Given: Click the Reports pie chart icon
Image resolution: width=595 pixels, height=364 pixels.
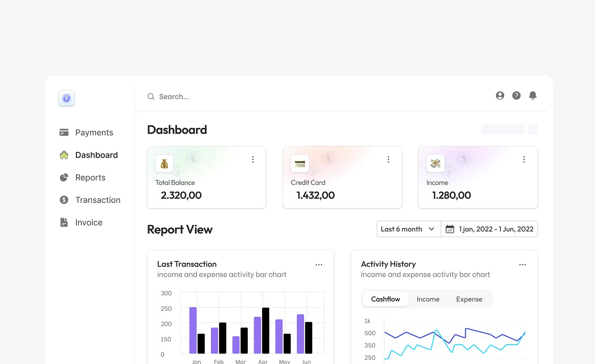Looking at the screenshot, I should click(64, 178).
